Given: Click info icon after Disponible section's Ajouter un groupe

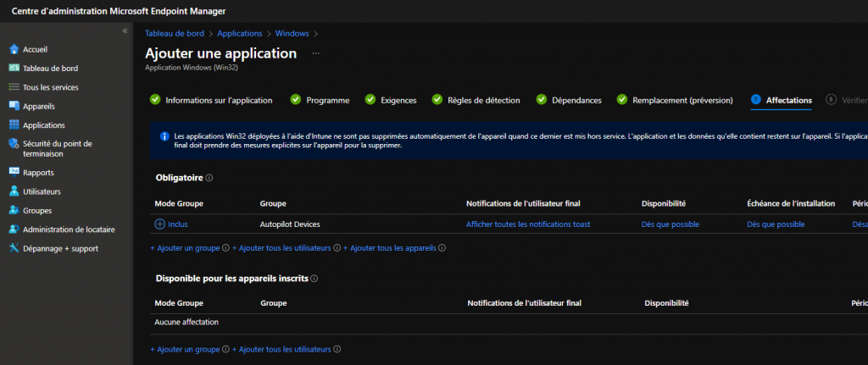Looking at the screenshot, I should click(225, 350).
